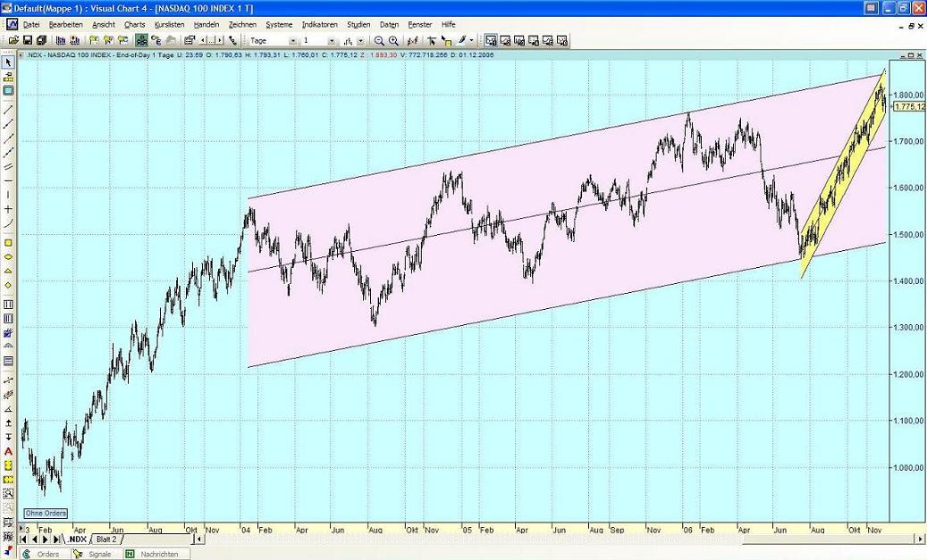Toggle the first window layout button

point(491,41)
